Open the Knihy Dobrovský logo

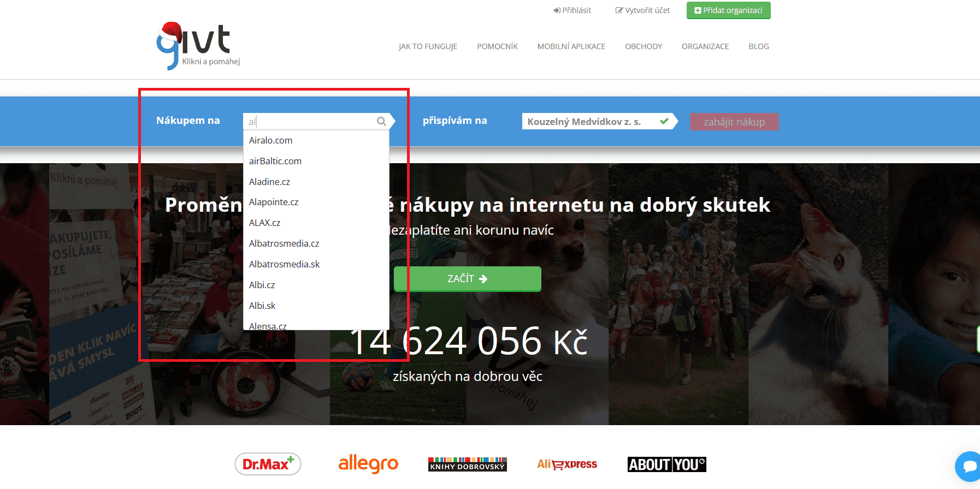pos(467,464)
